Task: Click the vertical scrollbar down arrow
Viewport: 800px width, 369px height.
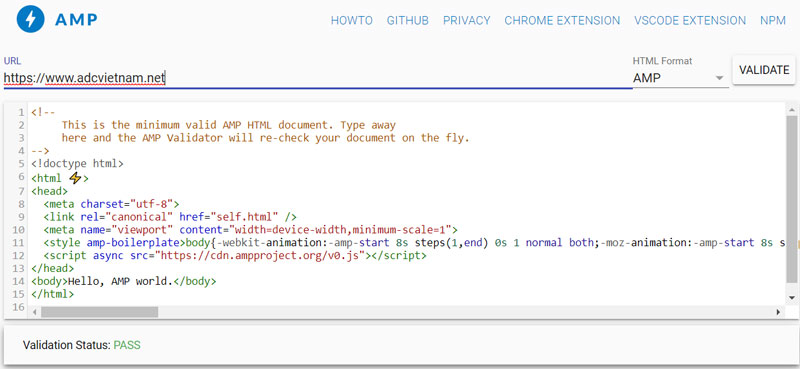Action: click(x=791, y=297)
